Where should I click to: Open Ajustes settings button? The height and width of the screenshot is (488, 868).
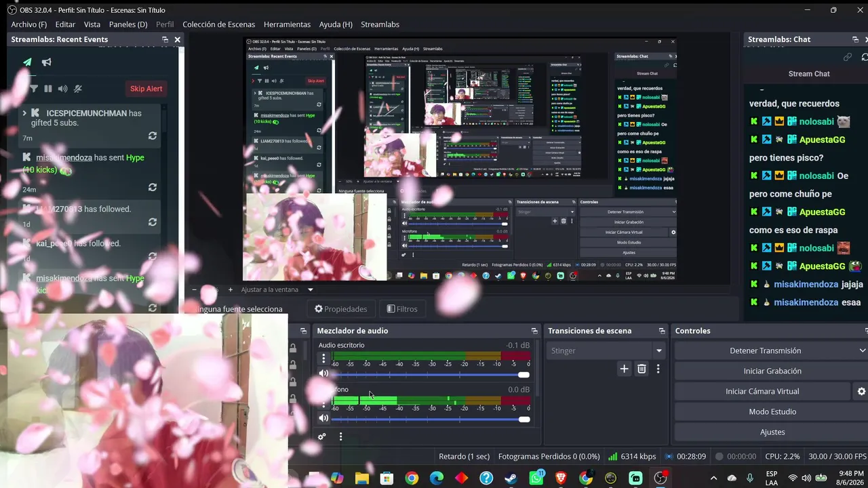[772, 432]
